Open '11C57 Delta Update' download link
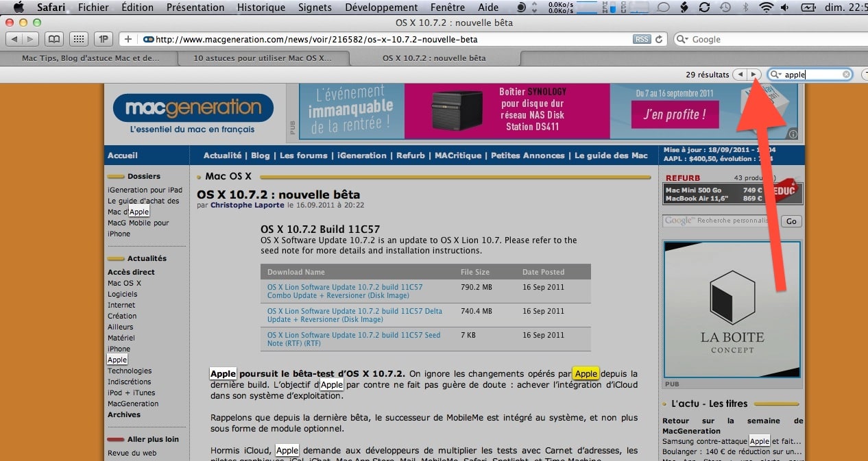The height and width of the screenshot is (461, 868). coord(354,315)
